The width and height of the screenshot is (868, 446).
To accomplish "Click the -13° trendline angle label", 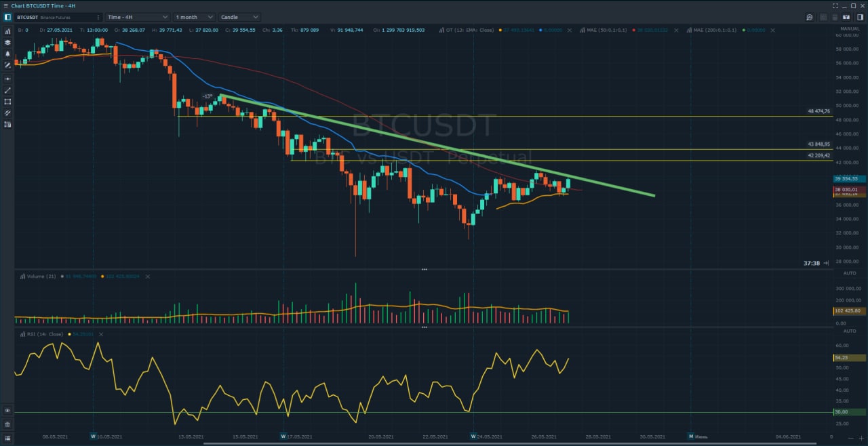I will point(207,96).
